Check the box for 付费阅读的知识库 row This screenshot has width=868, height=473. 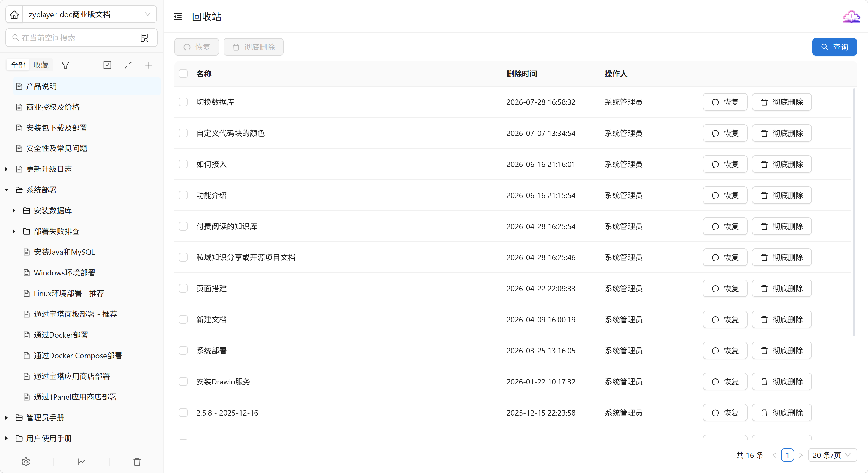pos(183,226)
